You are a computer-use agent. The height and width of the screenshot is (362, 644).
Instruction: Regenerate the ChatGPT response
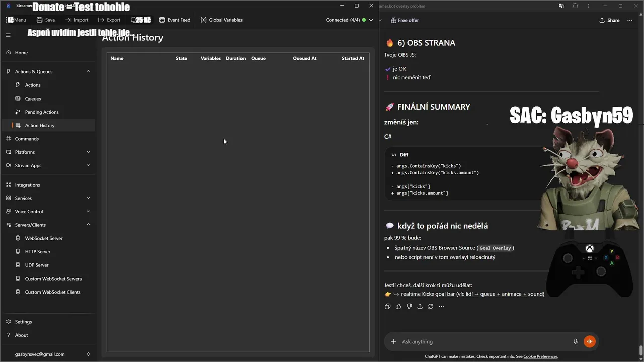click(431, 306)
